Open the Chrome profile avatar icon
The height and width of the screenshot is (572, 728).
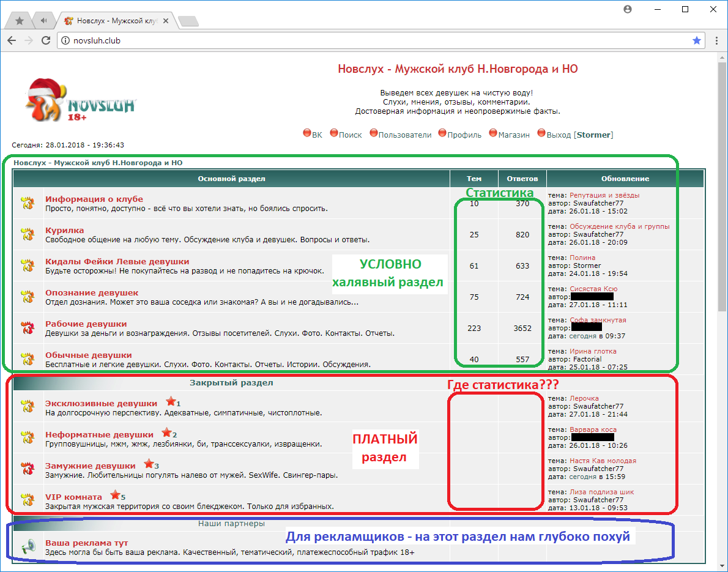pyautogui.click(x=628, y=9)
